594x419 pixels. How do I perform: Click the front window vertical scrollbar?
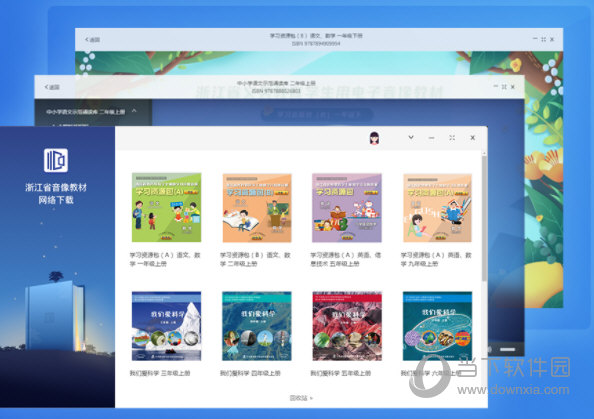484,218
